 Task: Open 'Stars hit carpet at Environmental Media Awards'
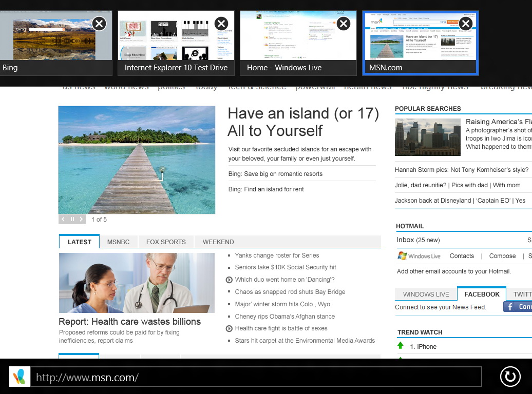[x=305, y=341]
